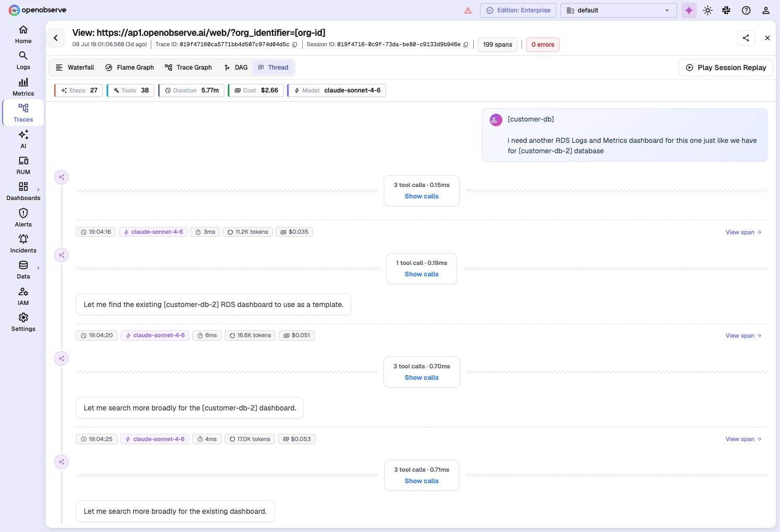The image size is (780, 532).
Task: Open the Slack community icon
Action: (726, 10)
